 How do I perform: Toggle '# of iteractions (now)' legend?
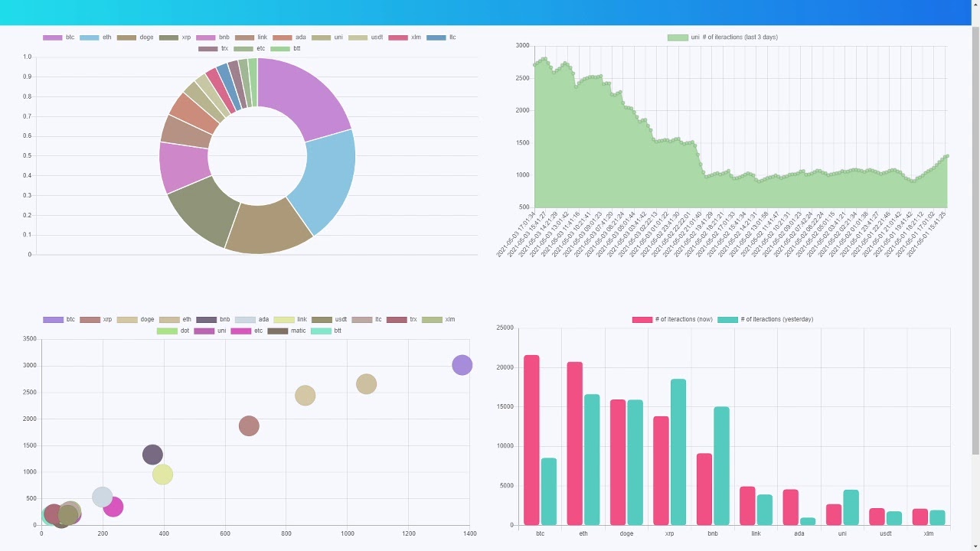click(672, 319)
